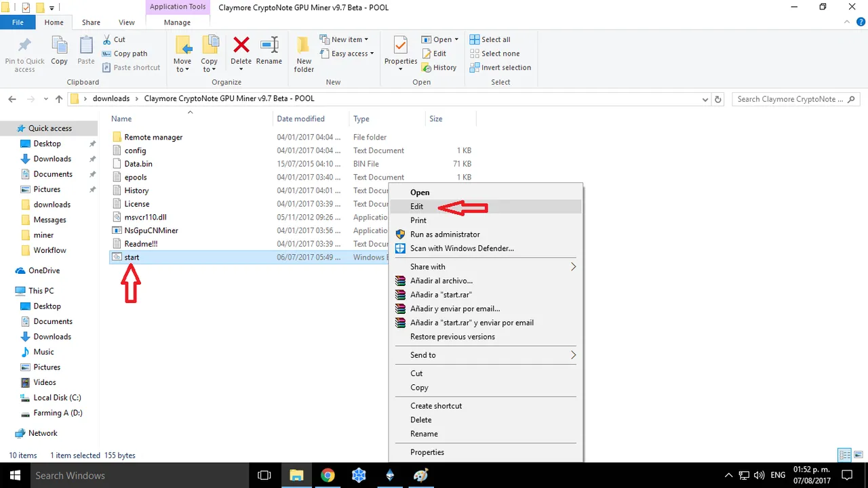Click Select none in ribbon

click(x=494, y=54)
